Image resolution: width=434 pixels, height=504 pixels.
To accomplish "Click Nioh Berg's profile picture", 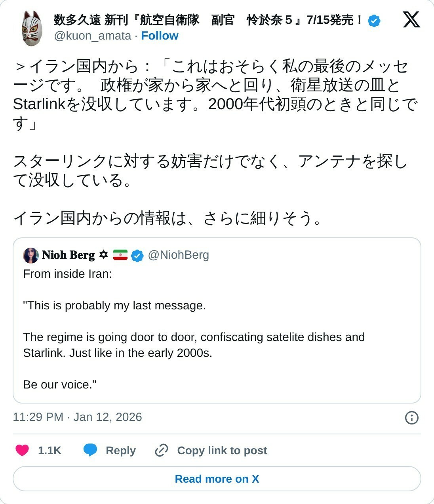I will [31, 255].
